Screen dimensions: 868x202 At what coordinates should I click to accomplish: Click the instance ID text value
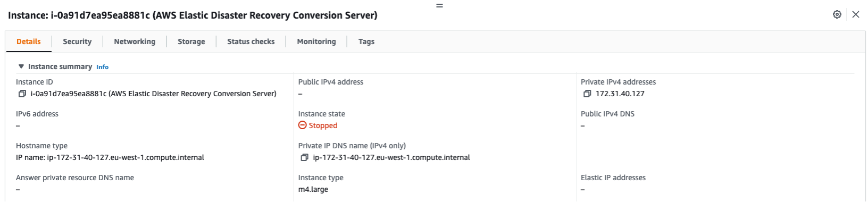154,94
